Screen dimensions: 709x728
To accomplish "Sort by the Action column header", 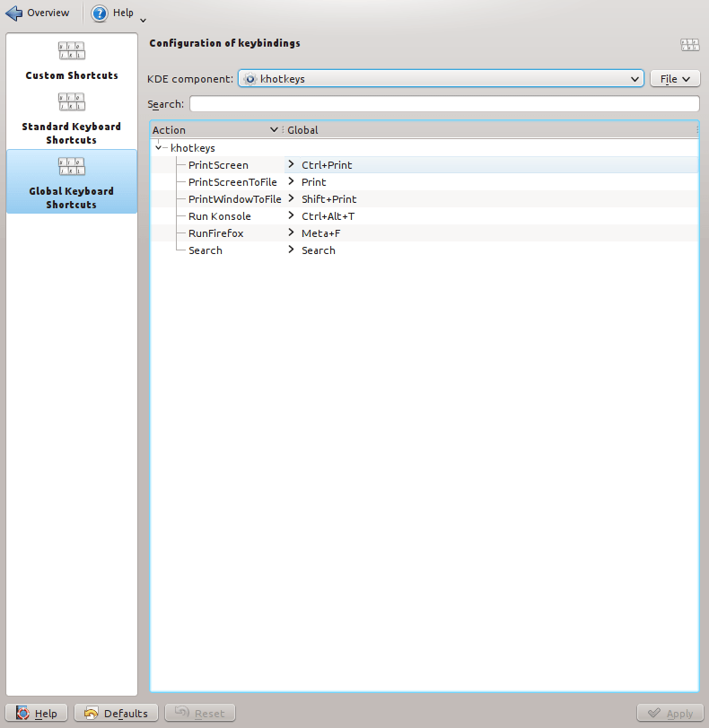I will click(215, 130).
